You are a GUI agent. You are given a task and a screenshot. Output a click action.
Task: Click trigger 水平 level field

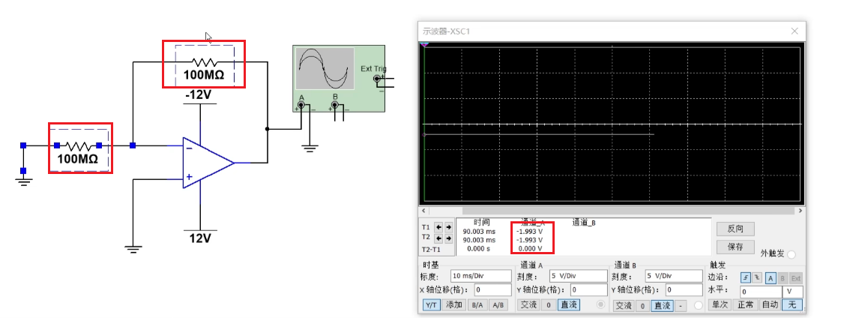click(x=760, y=292)
